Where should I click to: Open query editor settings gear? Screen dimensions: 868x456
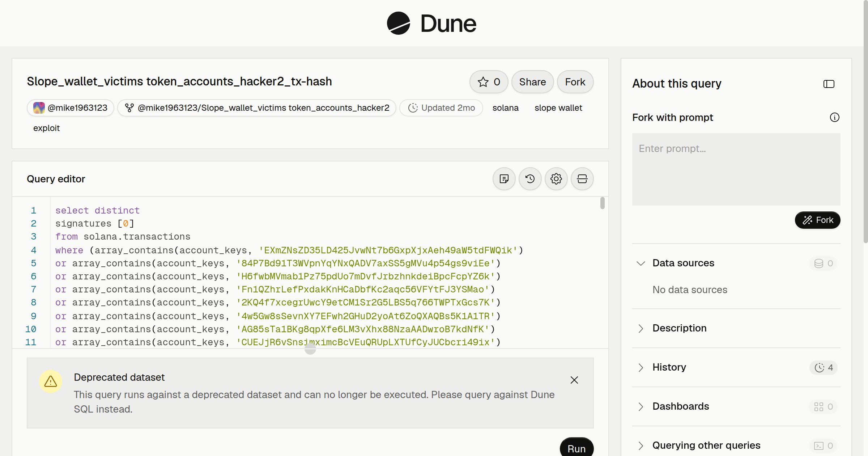pos(556,179)
